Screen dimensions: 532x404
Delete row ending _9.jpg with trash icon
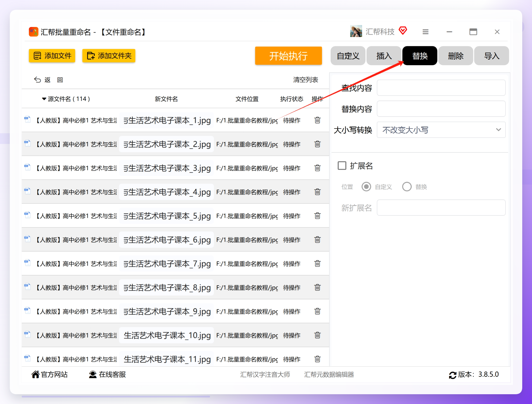[x=317, y=311]
